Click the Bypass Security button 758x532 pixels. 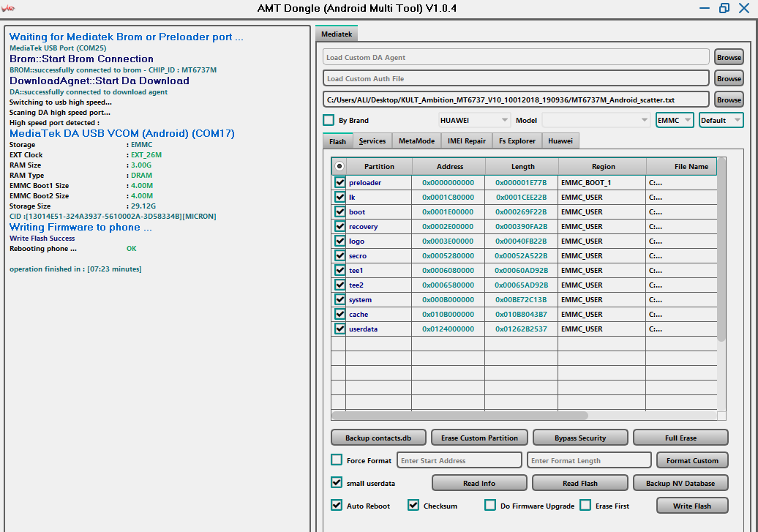pyautogui.click(x=580, y=438)
